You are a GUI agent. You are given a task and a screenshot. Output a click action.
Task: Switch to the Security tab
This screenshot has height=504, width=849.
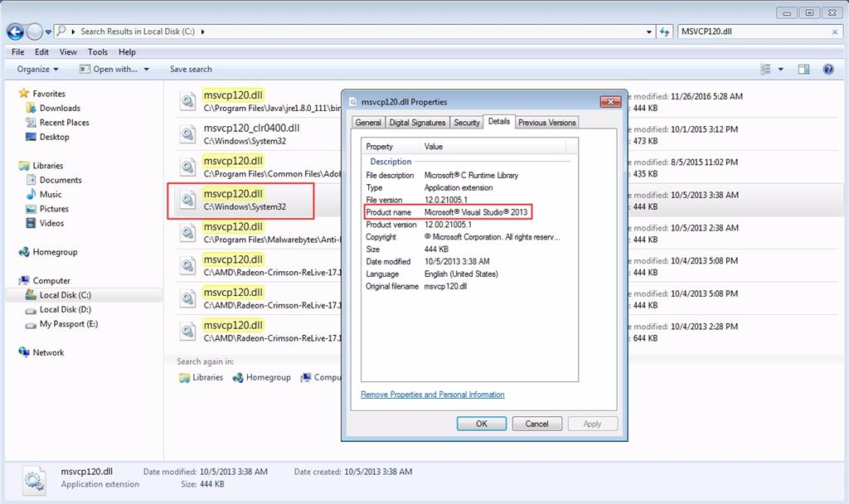tap(467, 123)
